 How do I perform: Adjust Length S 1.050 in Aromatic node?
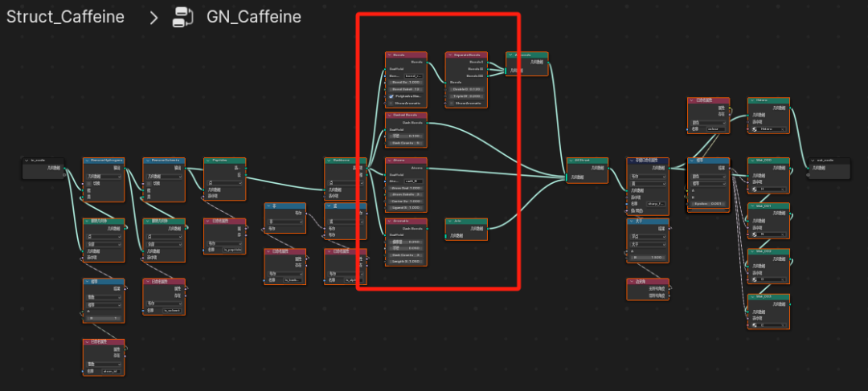pyautogui.click(x=407, y=262)
